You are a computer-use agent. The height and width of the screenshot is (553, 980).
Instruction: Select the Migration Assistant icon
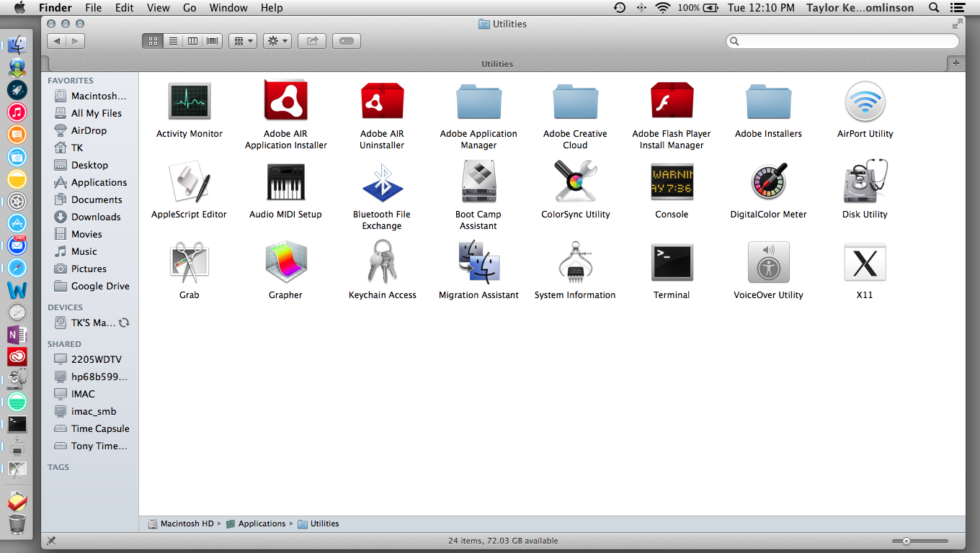(x=478, y=263)
